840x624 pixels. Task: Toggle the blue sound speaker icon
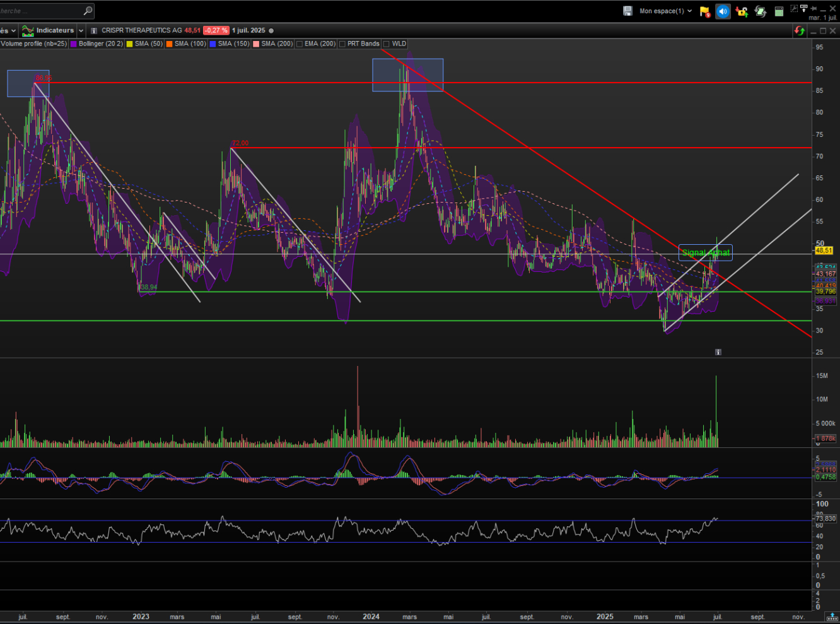[x=723, y=11]
